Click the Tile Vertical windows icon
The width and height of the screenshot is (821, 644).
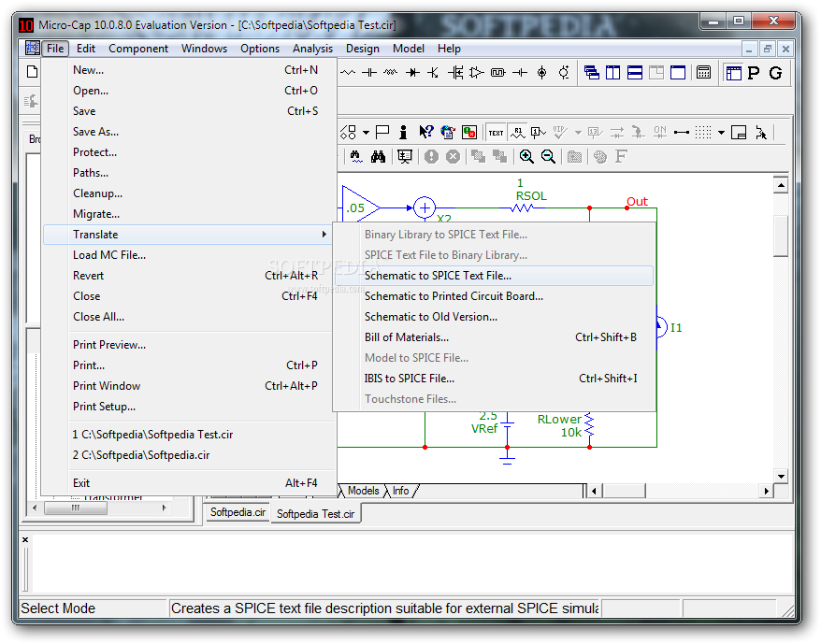tap(613, 73)
